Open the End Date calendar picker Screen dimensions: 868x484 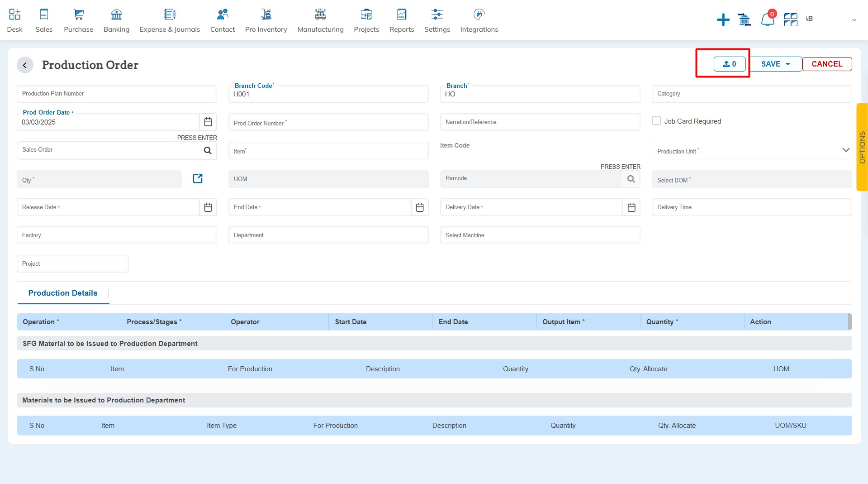click(420, 207)
